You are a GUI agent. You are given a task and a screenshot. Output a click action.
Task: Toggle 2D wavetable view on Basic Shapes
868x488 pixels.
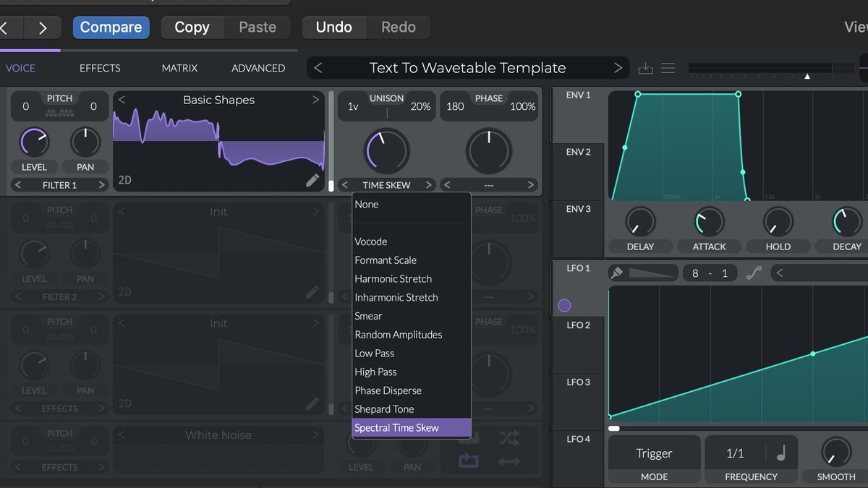125,180
